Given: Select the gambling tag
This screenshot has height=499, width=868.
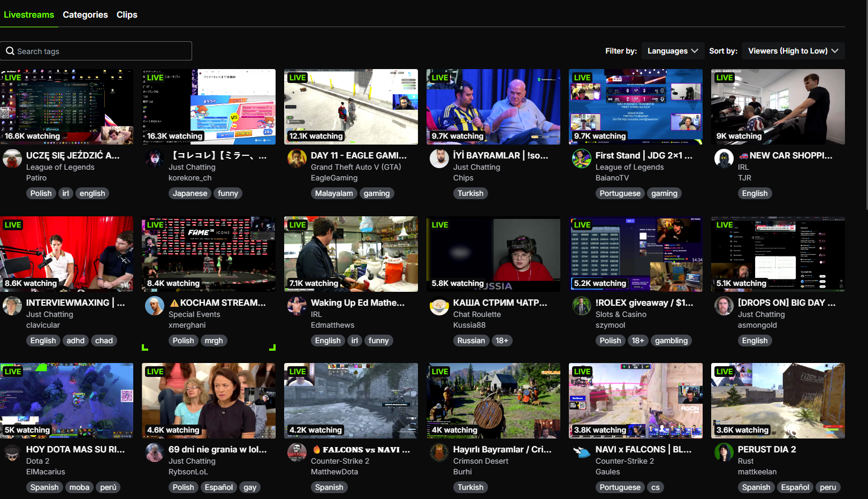Looking at the screenshot, I should click(671, 341).
